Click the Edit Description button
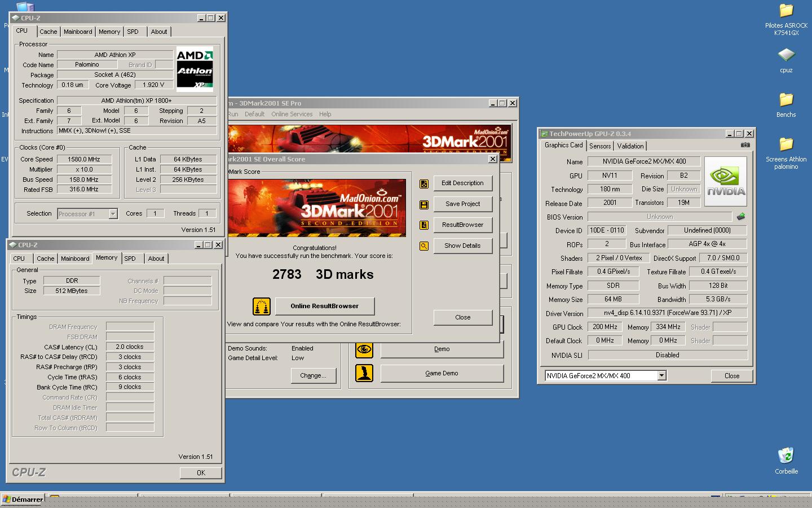 [462, 183]
